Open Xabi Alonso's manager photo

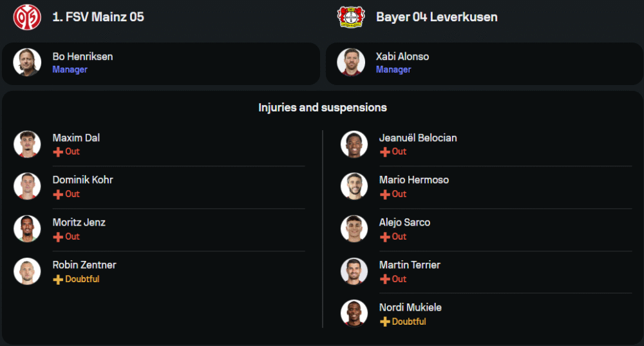(351, 62)
